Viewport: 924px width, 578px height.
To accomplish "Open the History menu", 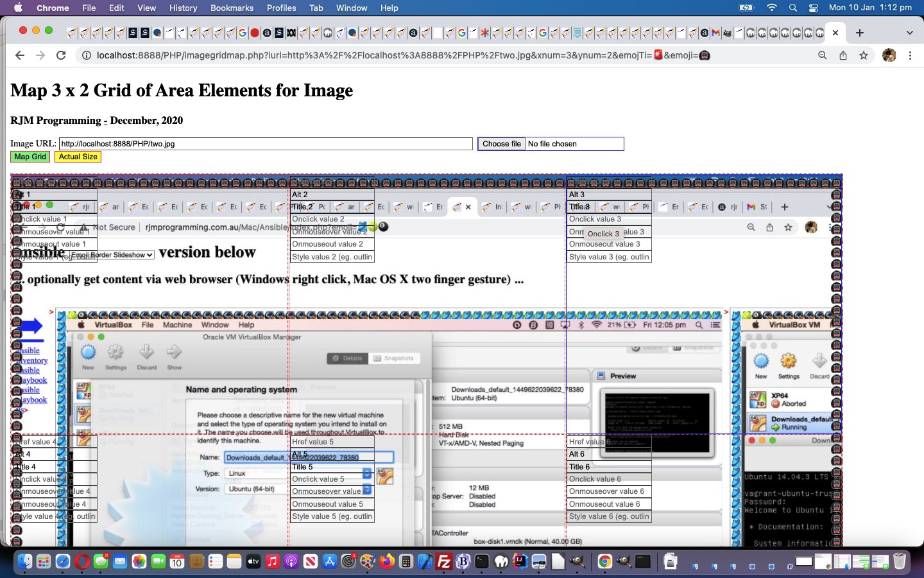I will 183,8.
